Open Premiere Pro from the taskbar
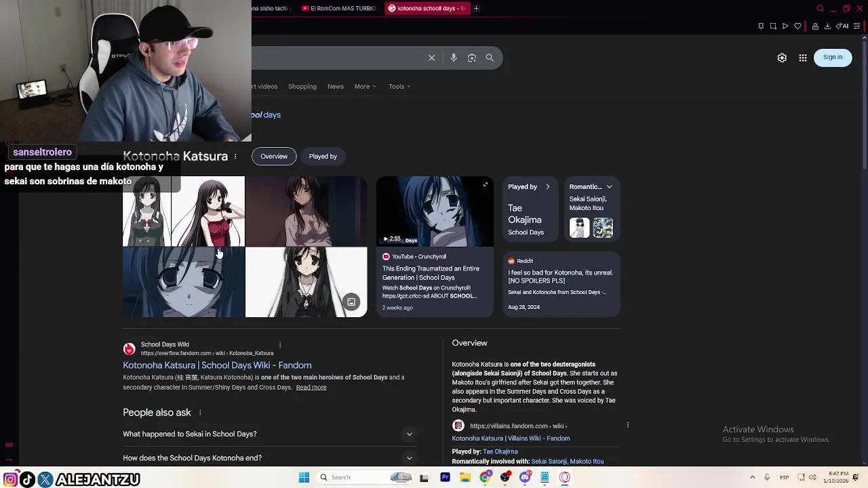Viewport: 868px width, 488px height. point(445,477)
